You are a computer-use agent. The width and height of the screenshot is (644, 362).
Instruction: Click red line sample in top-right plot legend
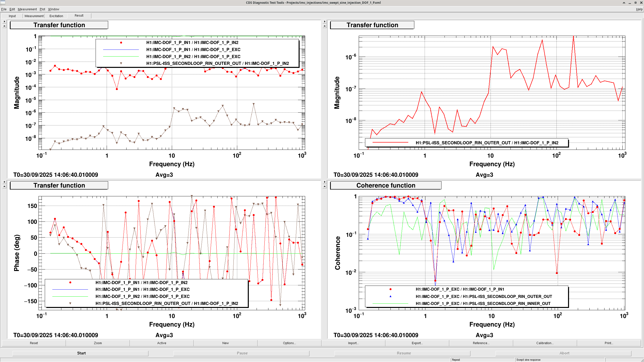(x=390, y=143)
